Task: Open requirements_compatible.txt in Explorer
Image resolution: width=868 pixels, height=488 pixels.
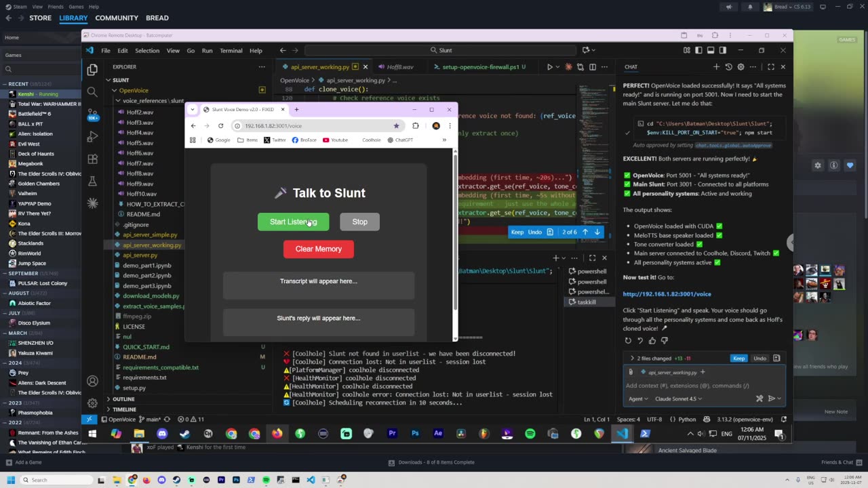Action: tap(161, 367)
